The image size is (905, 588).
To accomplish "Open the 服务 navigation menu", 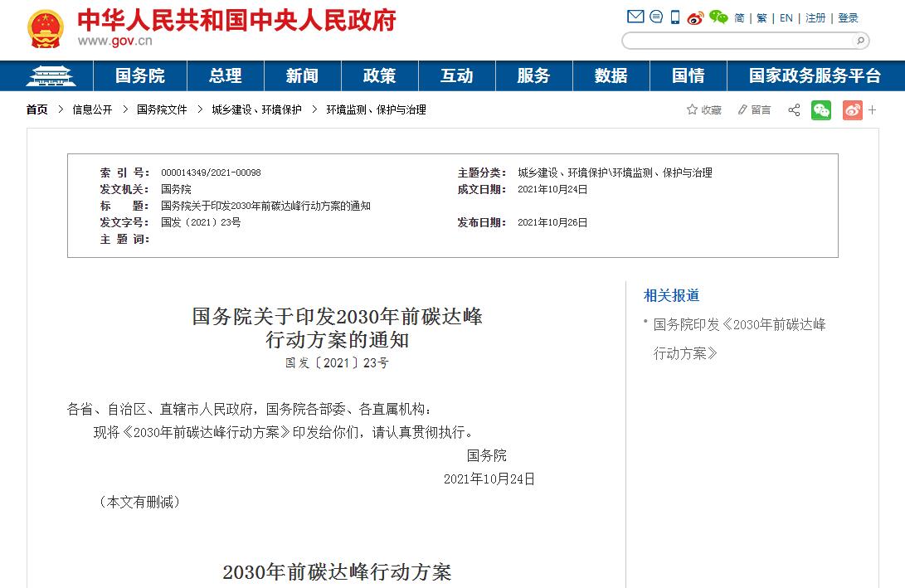I will (534, 75).
